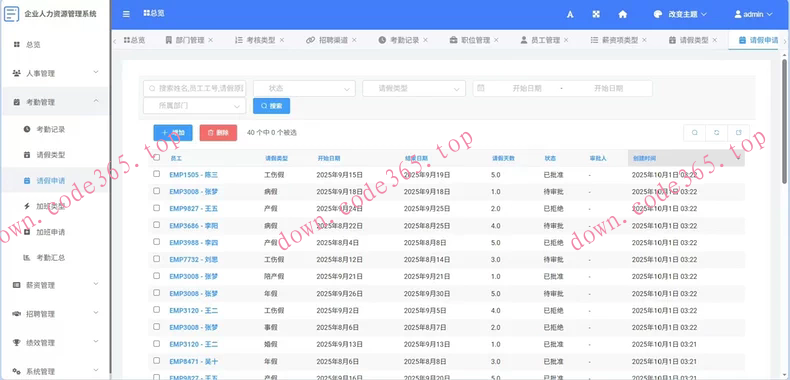Close the 薪资项类型 tab

click(x=644, y=40)
